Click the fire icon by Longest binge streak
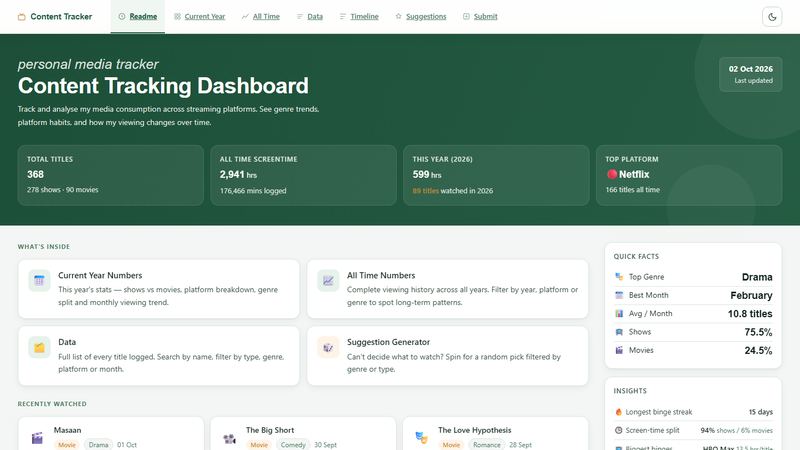This screenshot has height=450, width=800. point(618,412)
